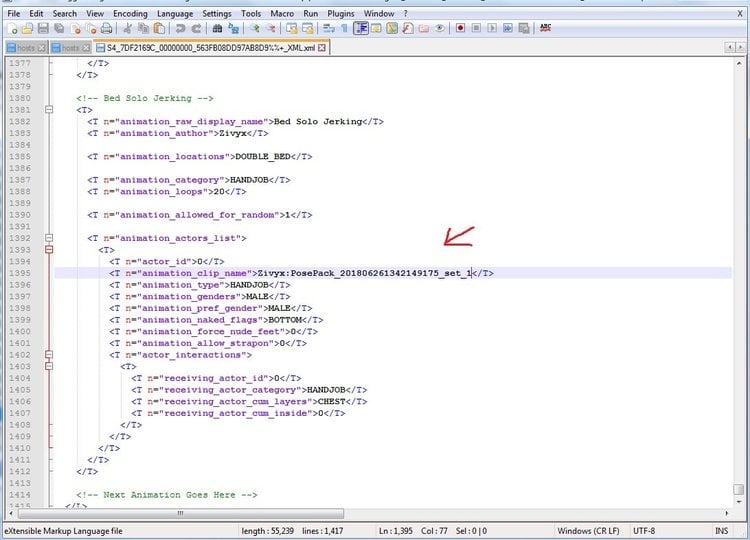
Task: Cut selection using the scissors icon
Action: click(127, 29)
